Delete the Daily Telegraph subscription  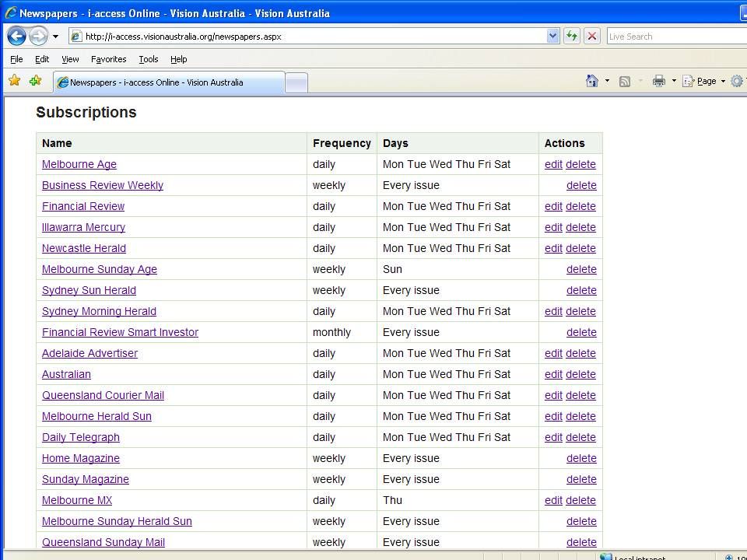coord(580,437)
